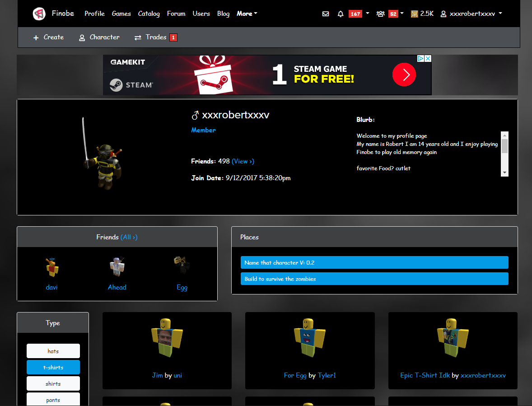Image resolution: width=532 pixels, height=406 pixels.
Task: Open the Character link
Action: pyautogui.click(x=104, y=37)
